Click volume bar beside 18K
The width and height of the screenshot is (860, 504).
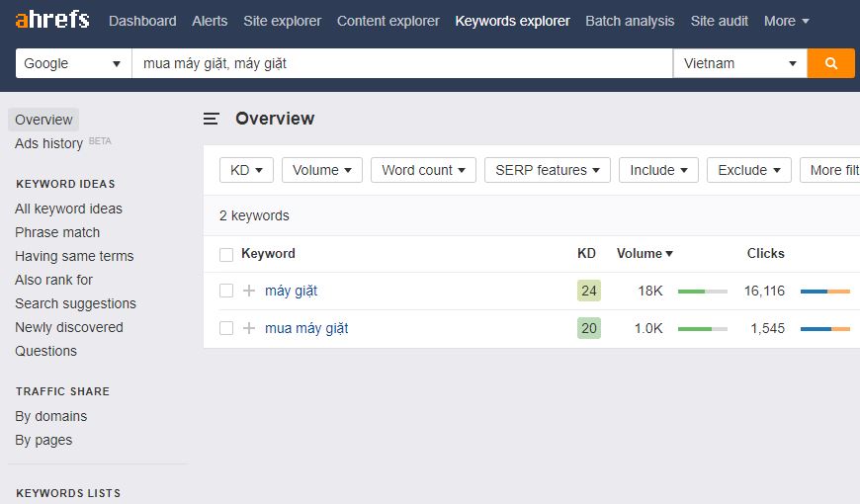tap(703, 292)
